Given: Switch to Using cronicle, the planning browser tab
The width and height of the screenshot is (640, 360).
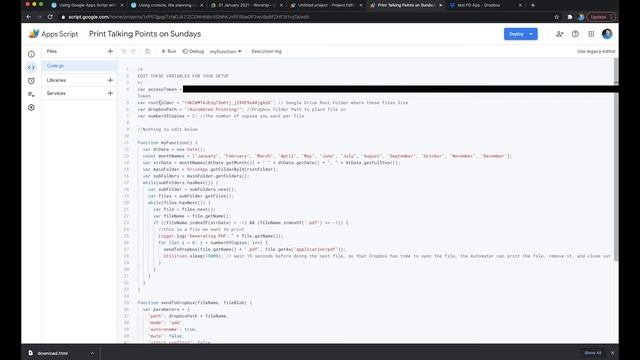Looking at the screenshot, I should [x=167, y=5].
